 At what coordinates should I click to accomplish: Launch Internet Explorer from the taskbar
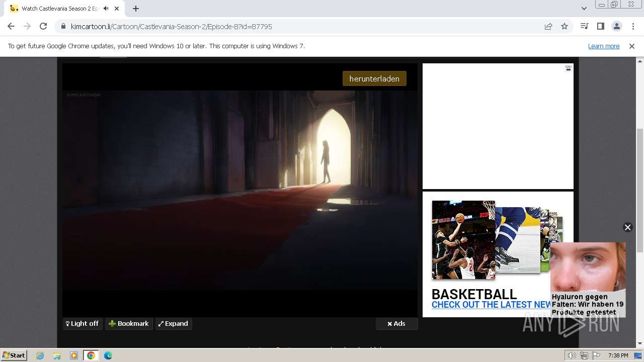40,355
